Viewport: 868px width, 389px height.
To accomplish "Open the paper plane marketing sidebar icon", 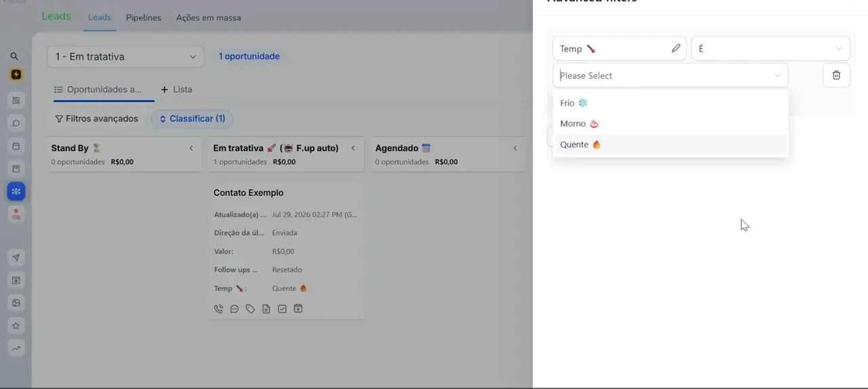I will tap(16, 258).
